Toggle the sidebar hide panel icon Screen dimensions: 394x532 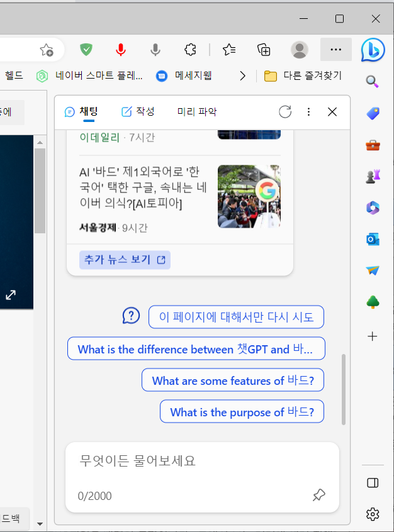(x=373, y=483)
